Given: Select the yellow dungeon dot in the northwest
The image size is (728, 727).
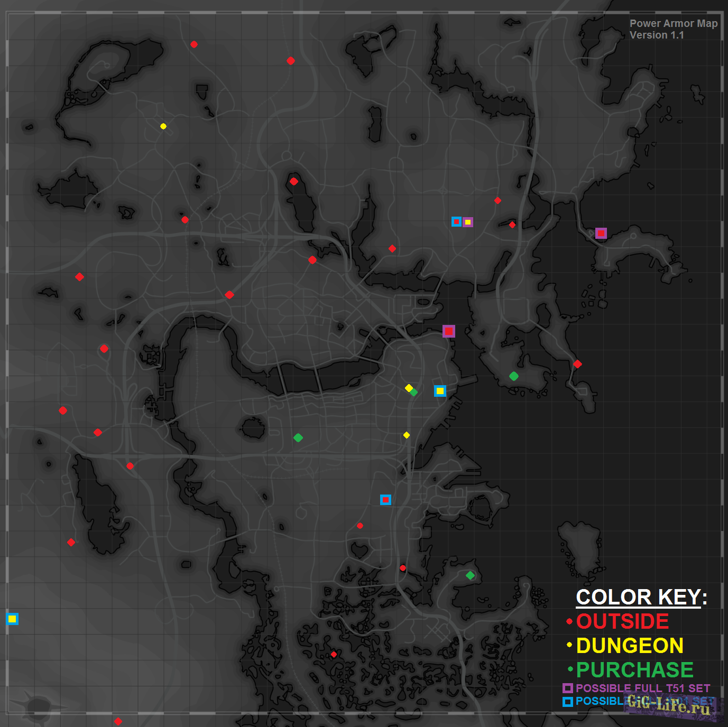Looking at the screenshot, I should point(163,126).
